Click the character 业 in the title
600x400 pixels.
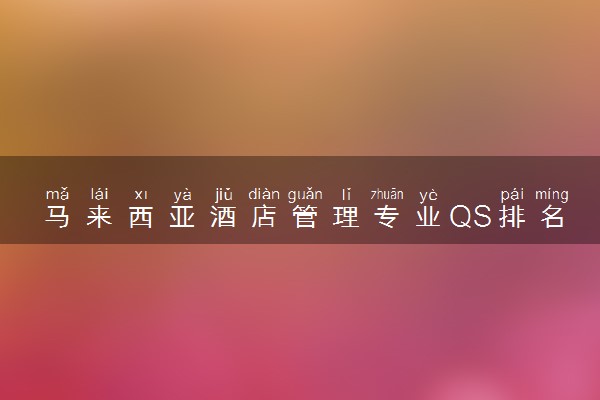pyautogui.click(x=428, y=217)
